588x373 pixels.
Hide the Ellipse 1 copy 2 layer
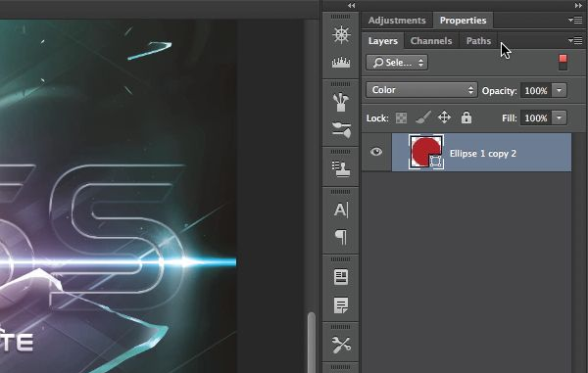coord(376,152)
